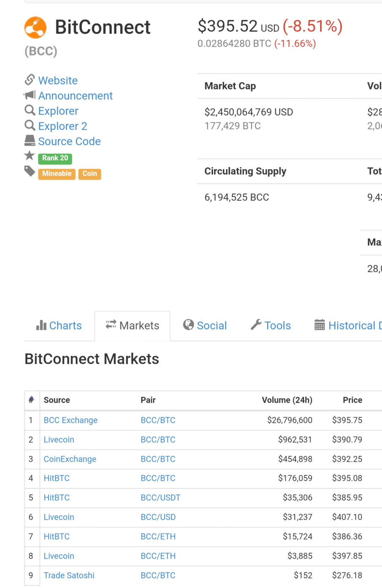The width and height of the screenshot is (382, 588).
Task: Select price value $407.10
Action: pyautogui.click(x=347, y=517)
